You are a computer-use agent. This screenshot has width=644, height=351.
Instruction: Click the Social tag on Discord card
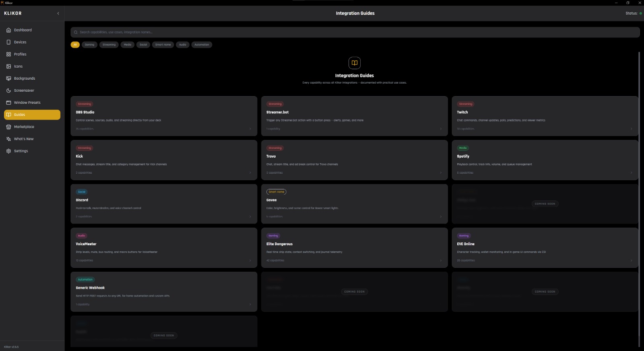pyautogui.click(x=82, y=192)
